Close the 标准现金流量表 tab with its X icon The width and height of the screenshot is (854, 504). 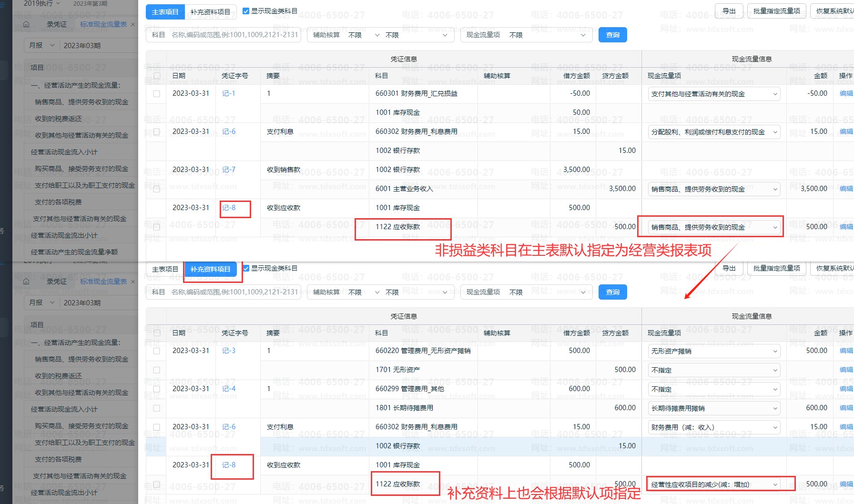[133, 24]
